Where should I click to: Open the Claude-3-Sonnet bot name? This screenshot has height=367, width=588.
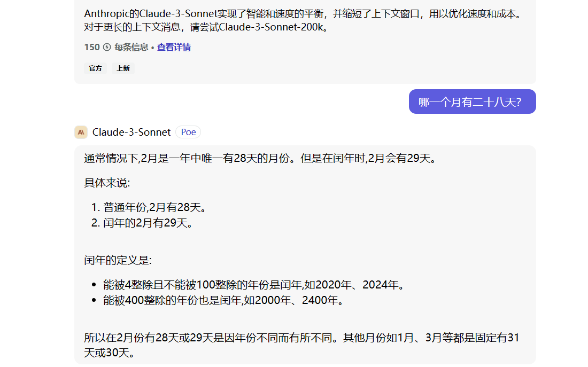click(131, 132)
